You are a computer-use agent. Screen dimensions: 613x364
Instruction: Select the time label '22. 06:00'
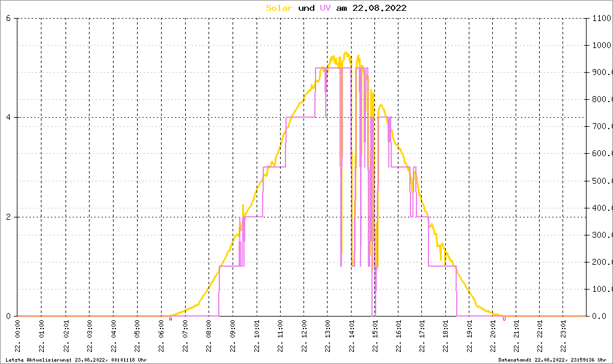pyautogui.click(x=161, y=336)
